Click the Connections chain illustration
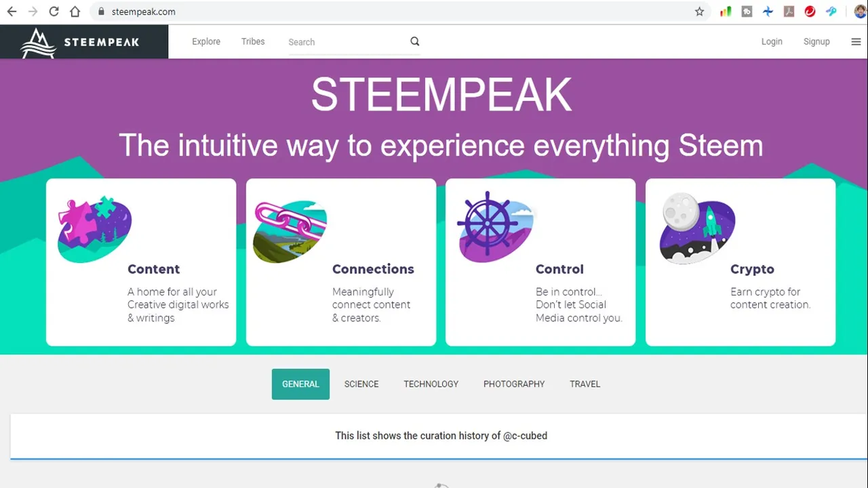 click(290, 230)
